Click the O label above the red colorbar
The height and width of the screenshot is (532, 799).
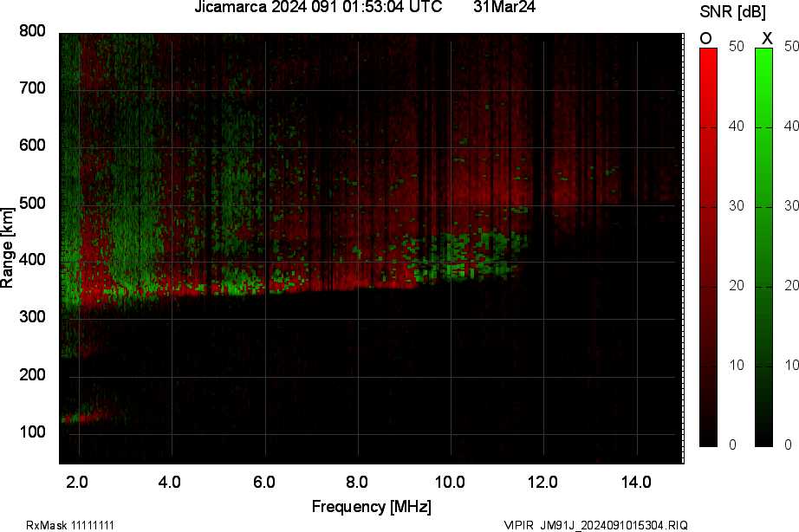[704, 39]
